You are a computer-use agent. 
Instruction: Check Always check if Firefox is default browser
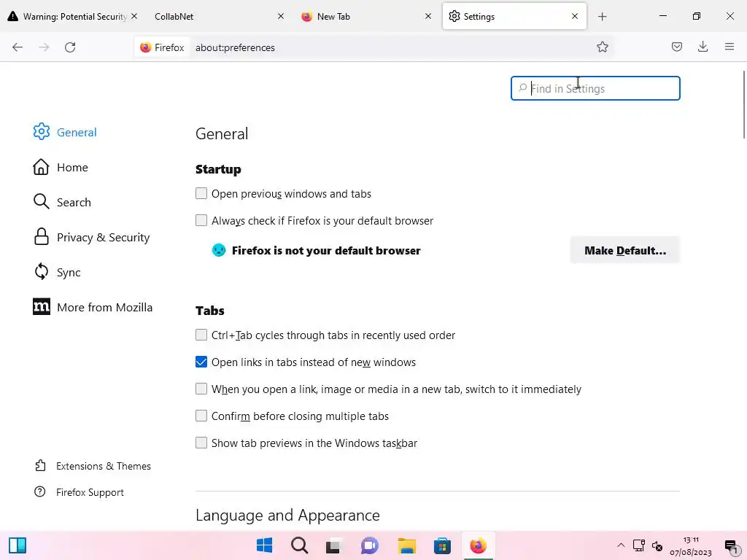201,220
